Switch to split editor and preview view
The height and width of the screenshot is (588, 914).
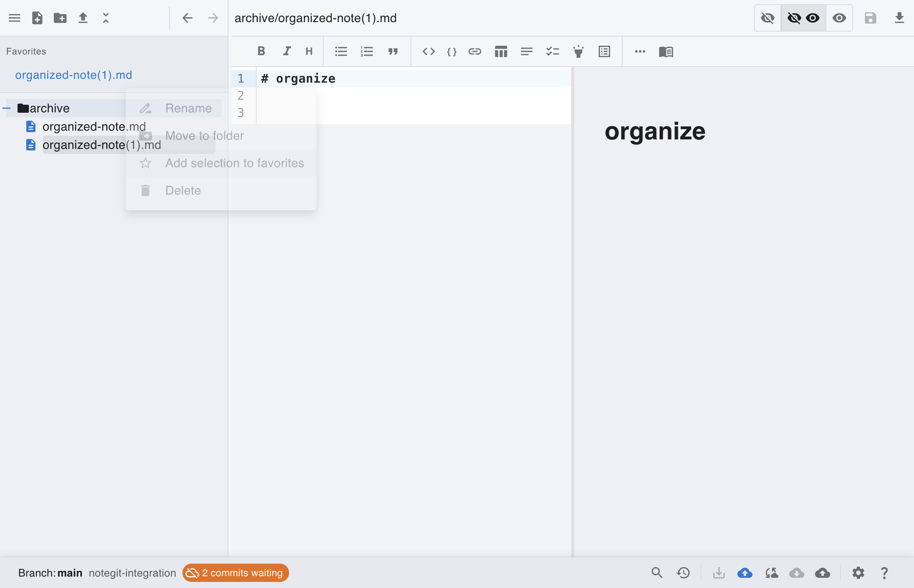[803, 18]
